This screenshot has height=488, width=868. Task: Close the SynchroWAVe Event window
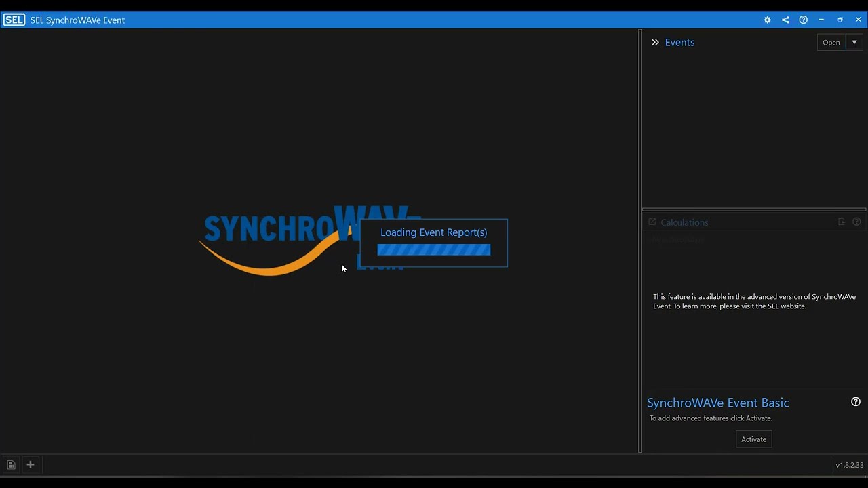coord(858,20)
